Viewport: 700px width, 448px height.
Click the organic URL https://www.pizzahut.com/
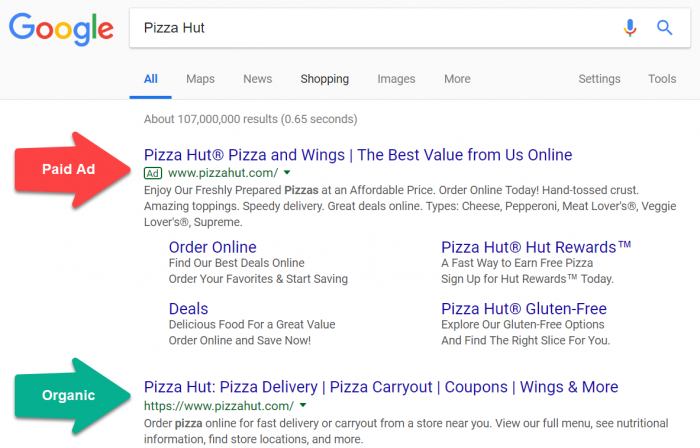[x=219, y=406]
